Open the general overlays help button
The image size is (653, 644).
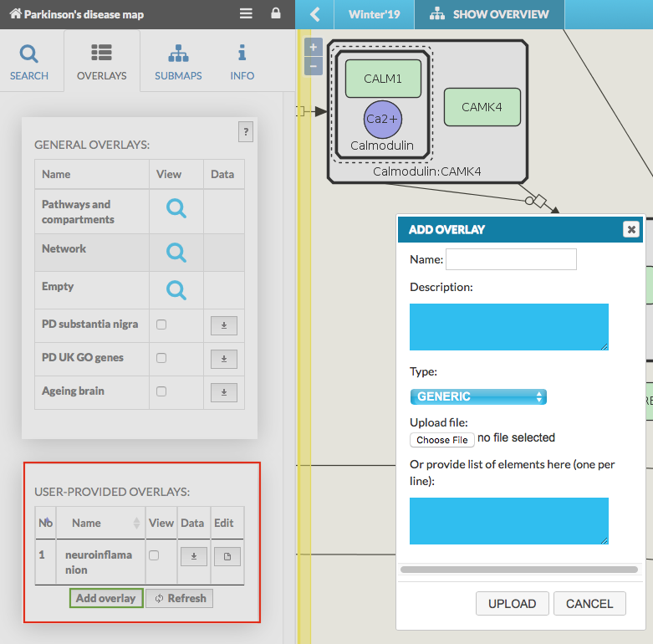(x=245, y=131)
